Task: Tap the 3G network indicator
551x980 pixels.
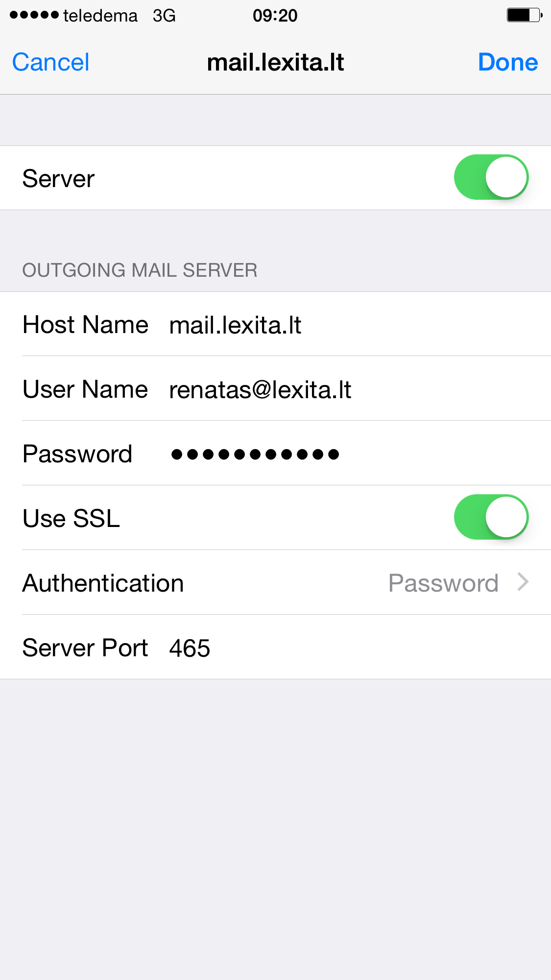Action: coord(164,16)
